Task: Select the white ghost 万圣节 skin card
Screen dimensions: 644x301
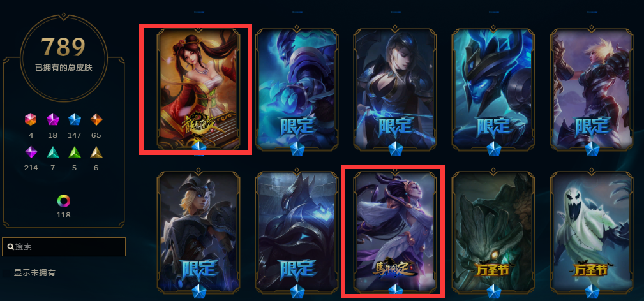Action: (x=592, y=231)
